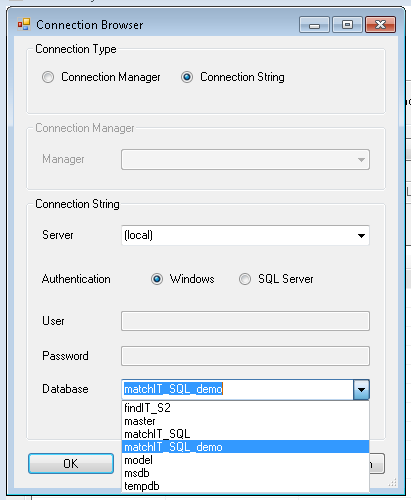Maximize the Connection Browser dialog

[x=347, y=25]
